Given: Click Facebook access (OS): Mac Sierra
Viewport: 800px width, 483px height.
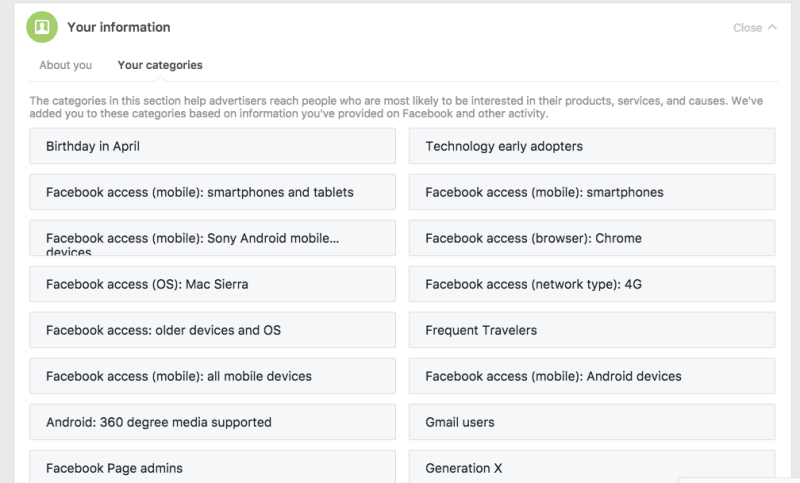Looking at the screenshot, I should click(212, 284).
